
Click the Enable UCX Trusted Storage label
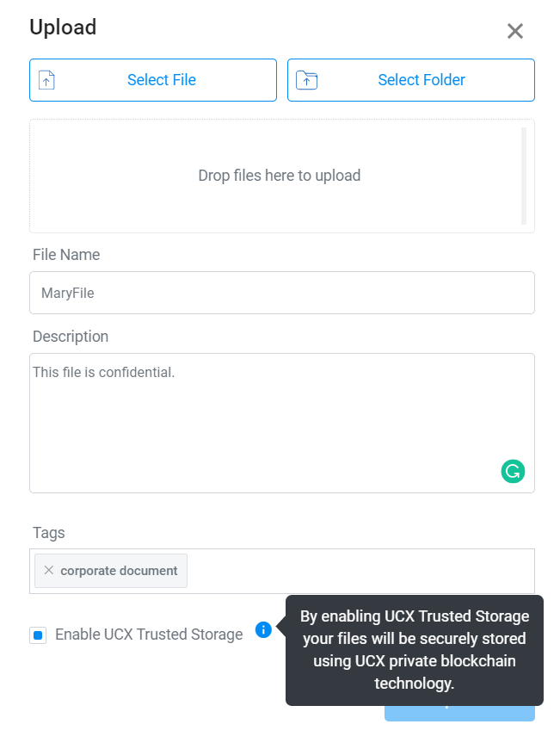pos(149,634)
